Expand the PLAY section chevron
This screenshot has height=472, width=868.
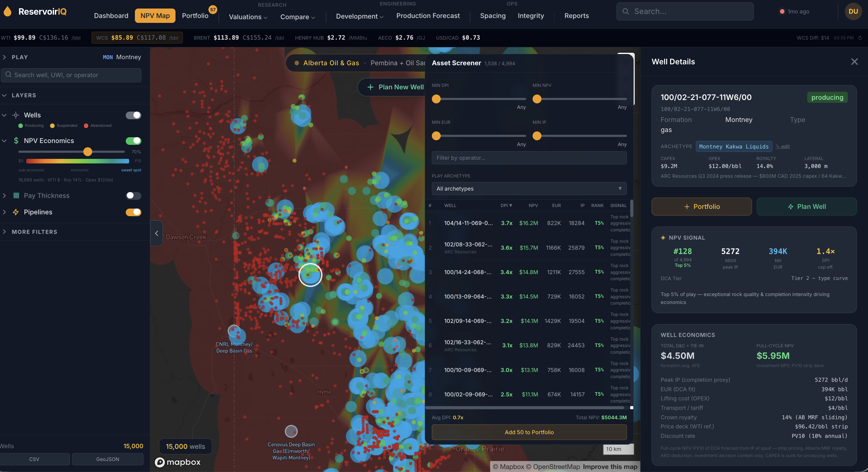click(x=4, y=57)
